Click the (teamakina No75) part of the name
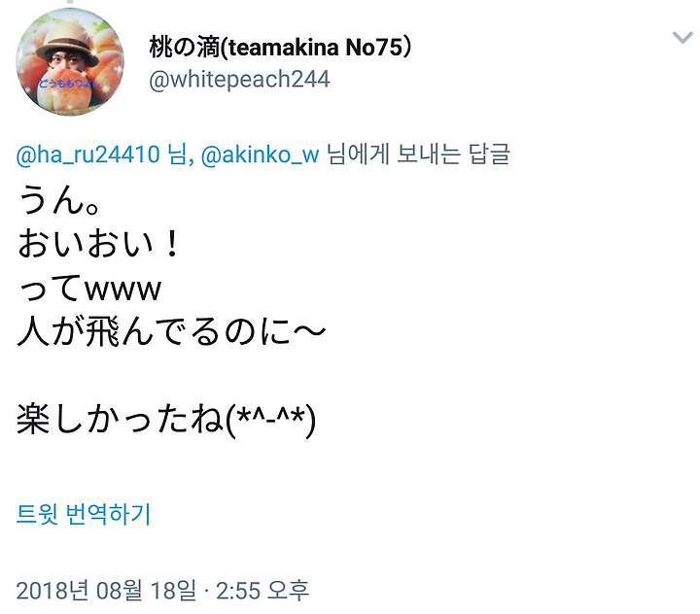 pos(316,47)
